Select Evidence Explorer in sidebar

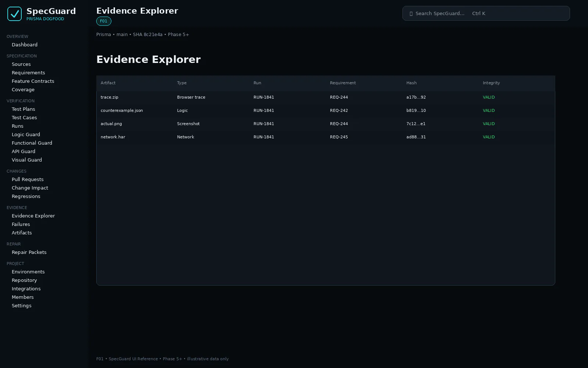(33, 216)
